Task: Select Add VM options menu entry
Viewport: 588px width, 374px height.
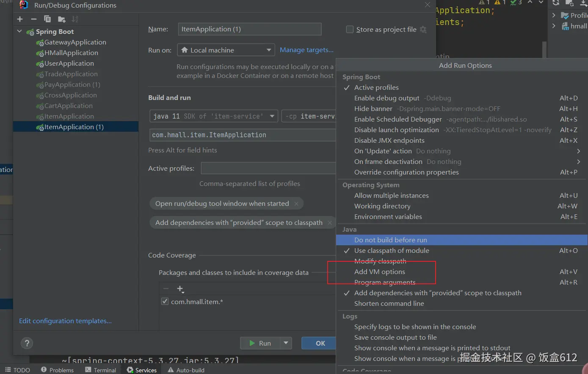Action: [x=462, y=271]
